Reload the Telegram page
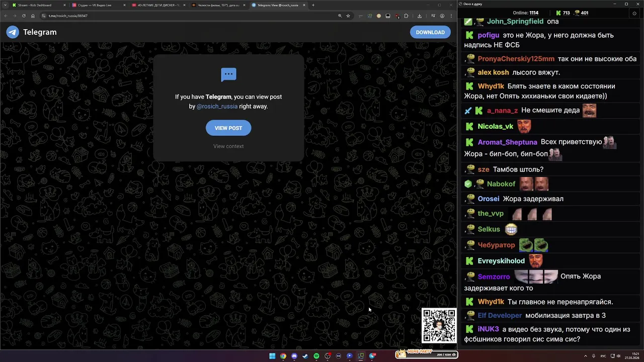The height and width of the screenshot is (362, 644). click(24, 16)
